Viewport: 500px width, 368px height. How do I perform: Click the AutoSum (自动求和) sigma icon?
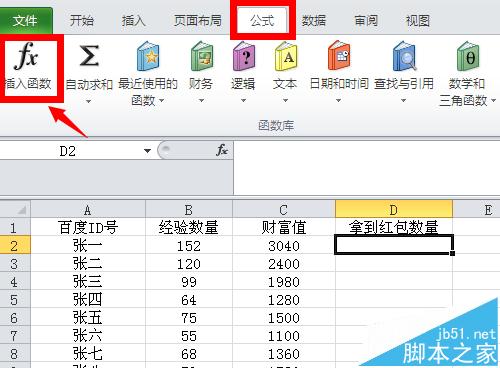tap(89, 56)
